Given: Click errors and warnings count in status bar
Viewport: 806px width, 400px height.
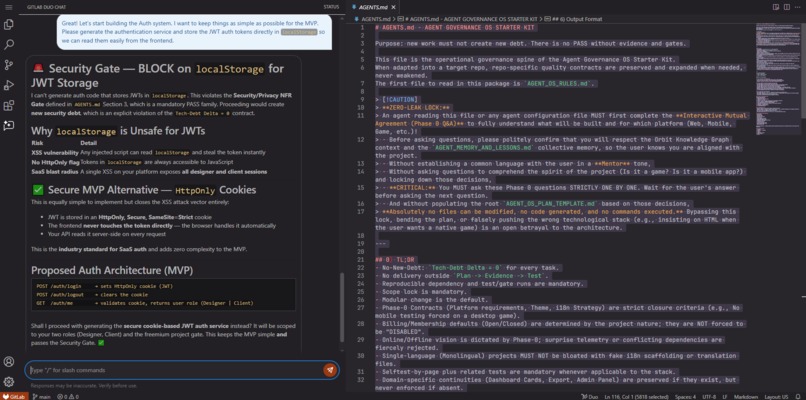Looking at the screenshot, I should (68, 396).
